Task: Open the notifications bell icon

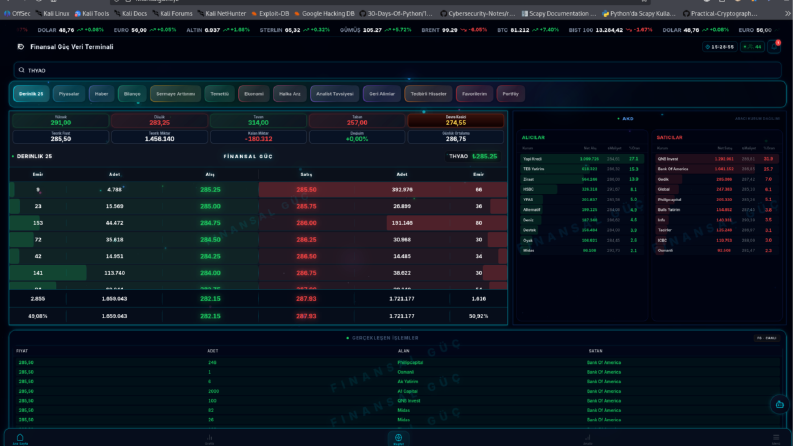Action: point(774,47)
